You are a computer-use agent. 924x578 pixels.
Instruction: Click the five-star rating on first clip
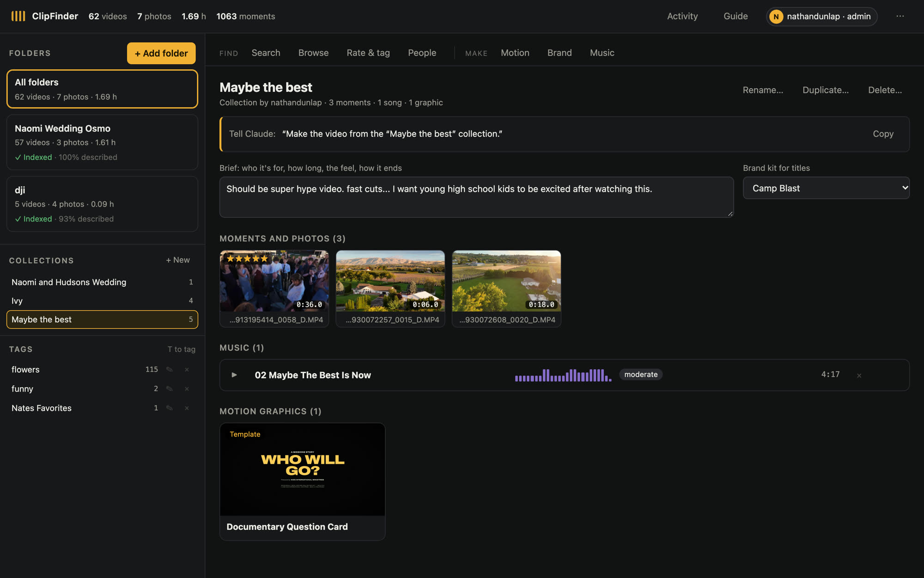pos(247,258)
